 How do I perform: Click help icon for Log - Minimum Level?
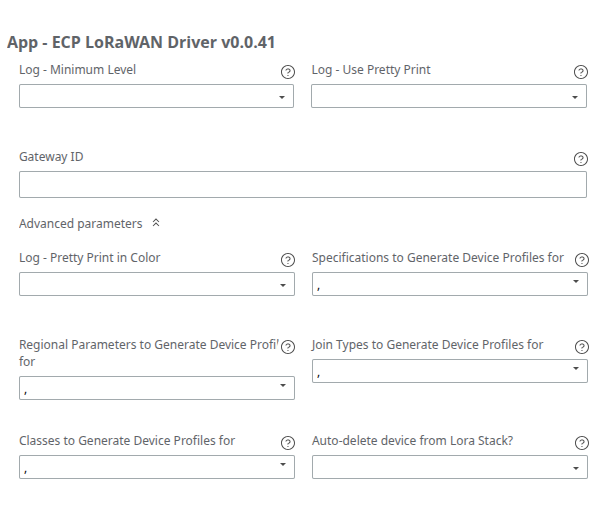coord(288,72)
